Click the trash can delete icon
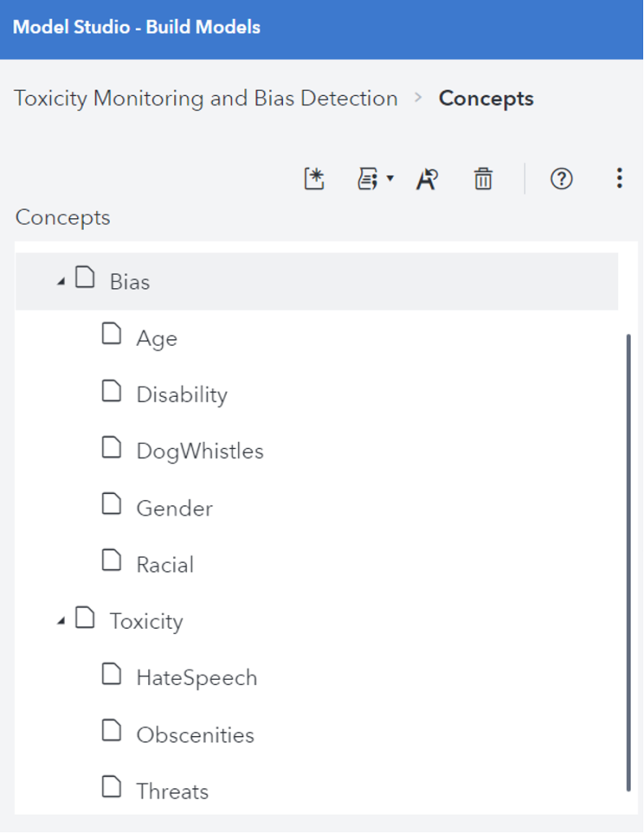644x833 pixels. pos(483,179)
